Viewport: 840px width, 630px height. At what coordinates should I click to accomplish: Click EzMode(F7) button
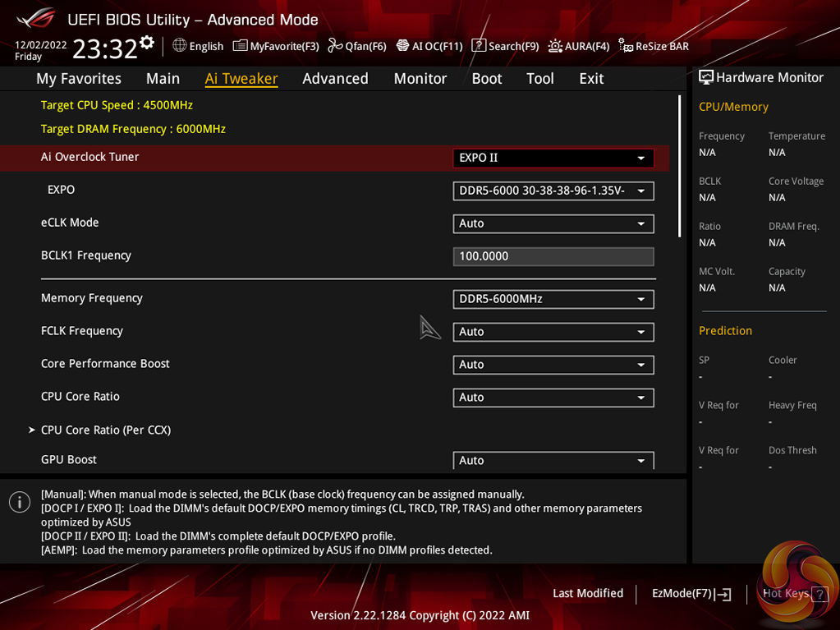pyautogui.click(x=691, y=593)
